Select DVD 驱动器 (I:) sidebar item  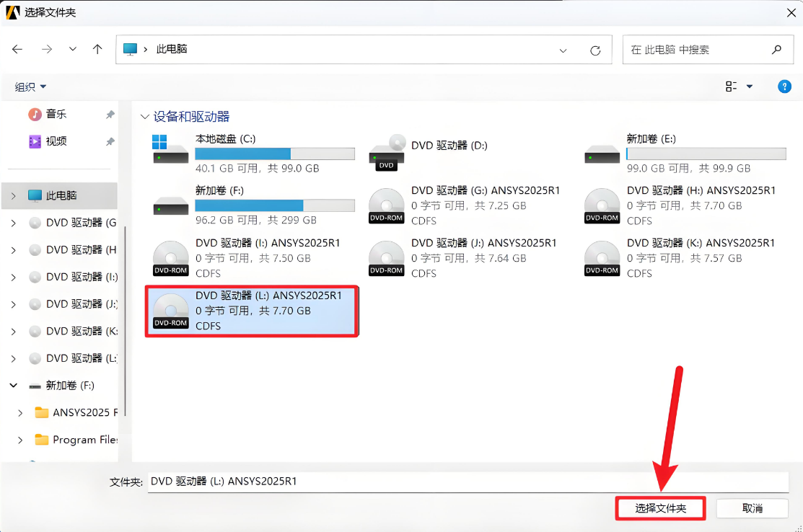click(x=73, y=278)
